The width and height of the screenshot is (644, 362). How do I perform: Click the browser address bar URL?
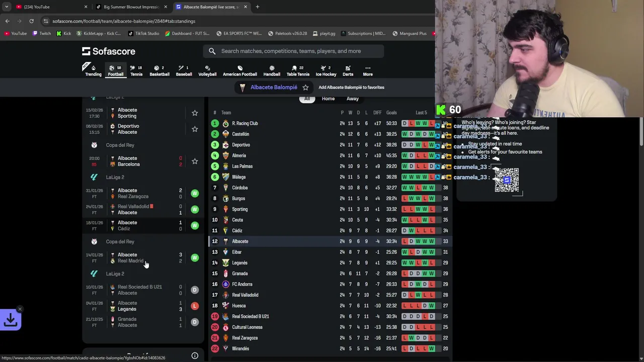coord(124,21)
